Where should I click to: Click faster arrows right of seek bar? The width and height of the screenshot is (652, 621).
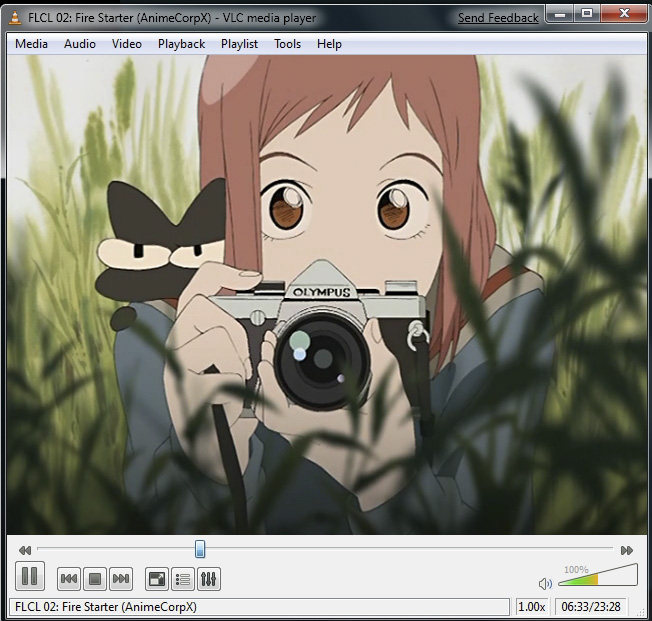tap(627, 550)
